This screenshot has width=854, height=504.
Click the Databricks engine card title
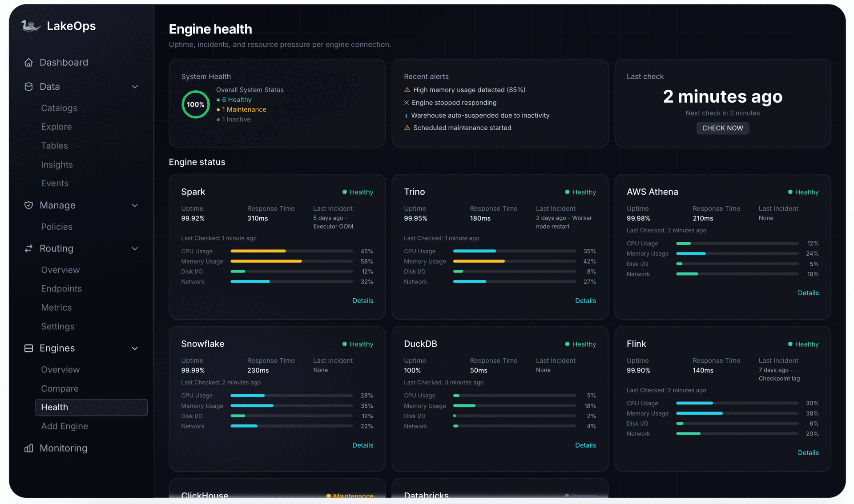point(426,495)
